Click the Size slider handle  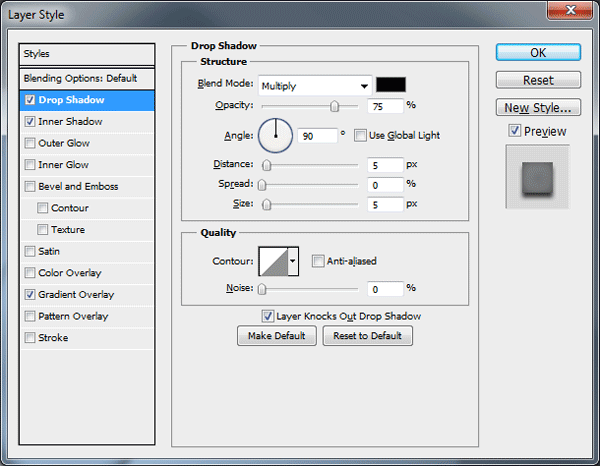click(266, 205)
